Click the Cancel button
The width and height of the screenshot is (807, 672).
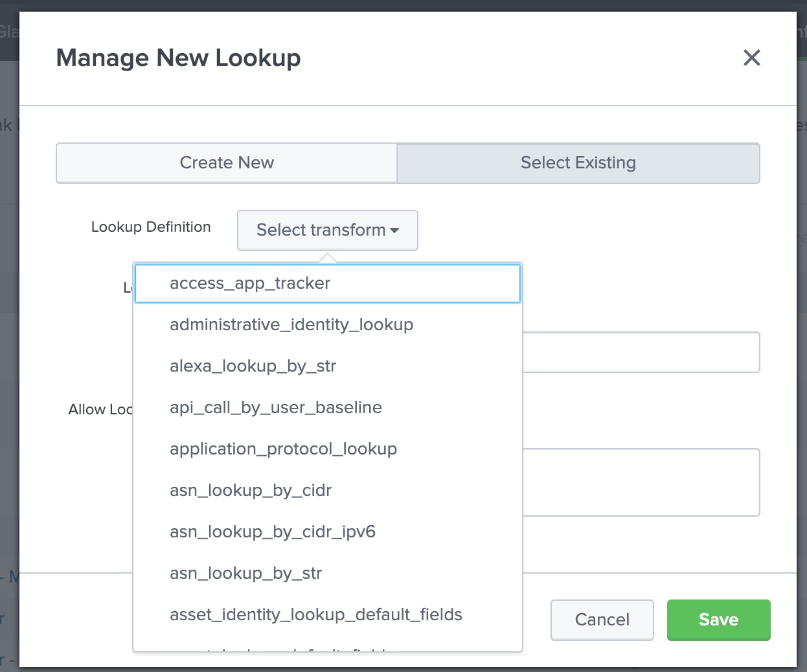(602, 620)
